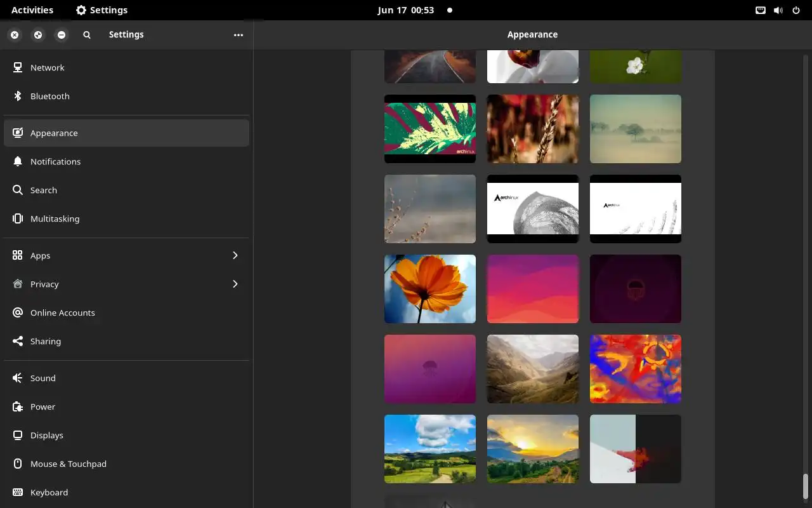Screen dimensions: 812x508
Task: Switch to the Displays panel
Action: click(x=126, y=435)
